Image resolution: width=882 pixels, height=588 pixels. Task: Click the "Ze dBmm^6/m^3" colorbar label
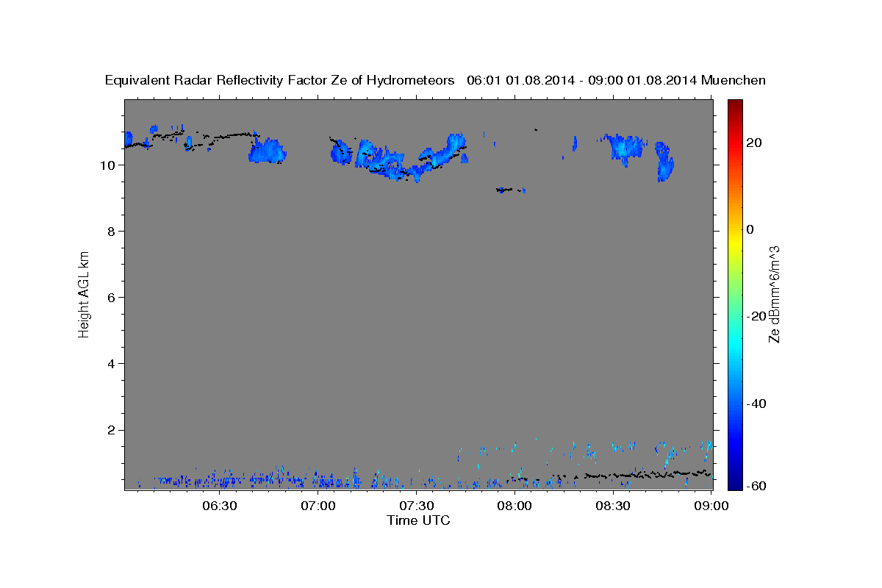[x=774, y=294]
